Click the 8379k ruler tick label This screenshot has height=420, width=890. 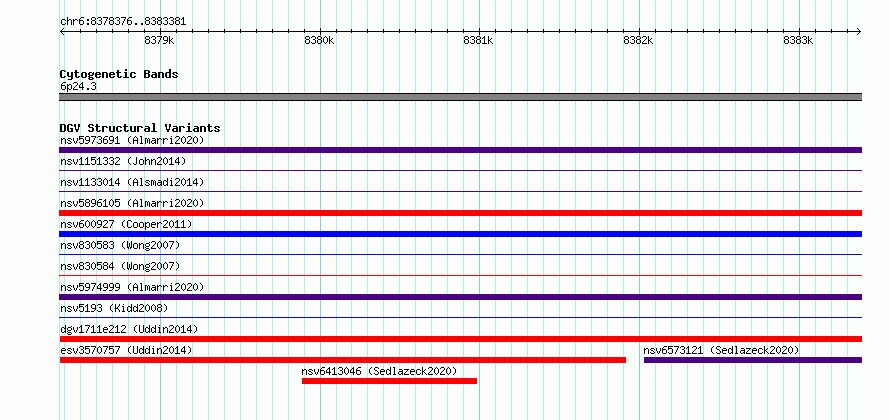(x=159, y=41)
